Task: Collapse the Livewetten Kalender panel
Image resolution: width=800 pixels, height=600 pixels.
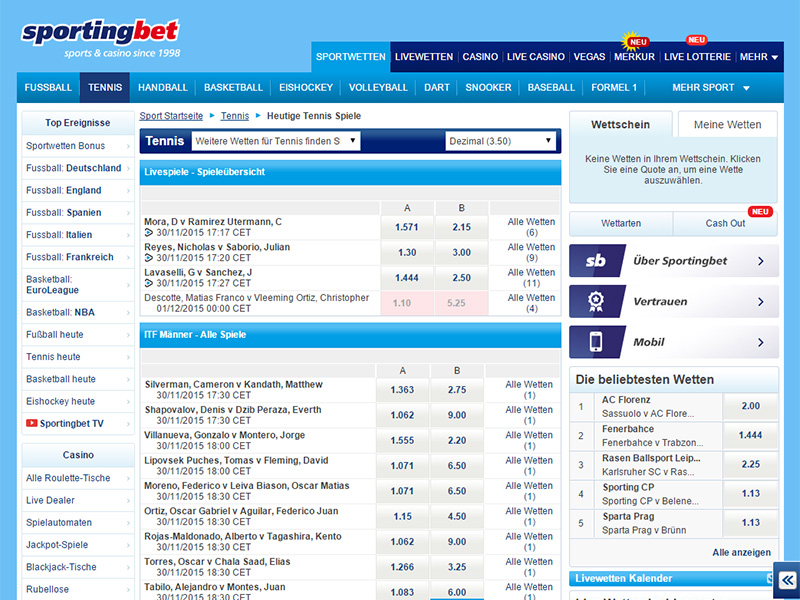Action: 770,578
